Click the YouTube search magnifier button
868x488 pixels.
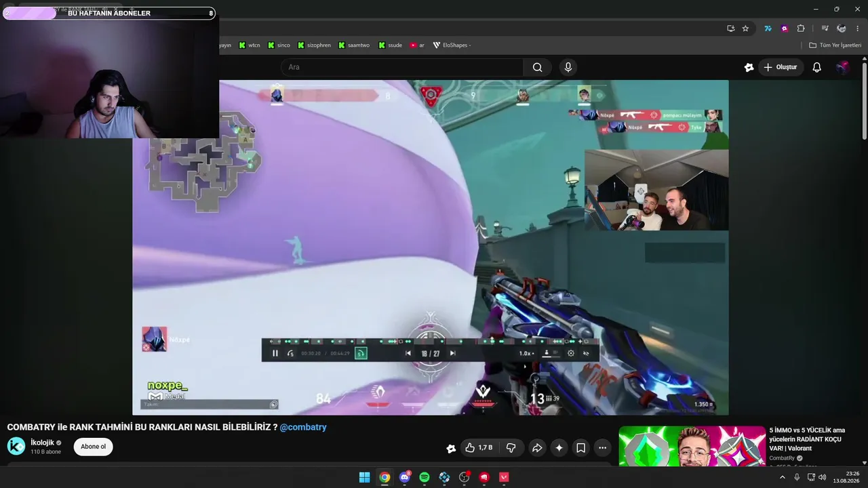click(x=537, y=67)
